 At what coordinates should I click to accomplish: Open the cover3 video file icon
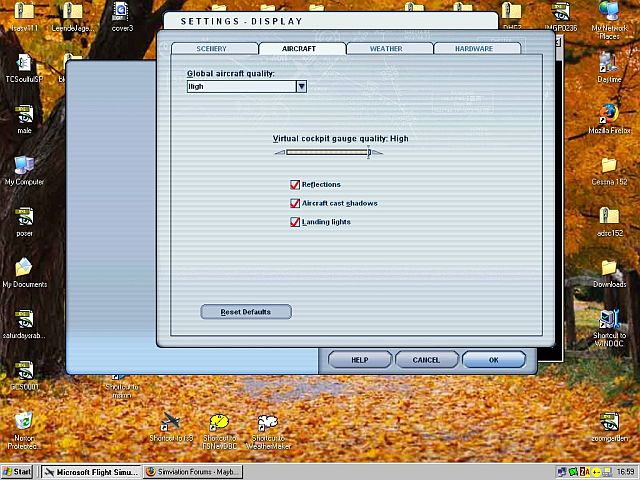pos(121,11)
